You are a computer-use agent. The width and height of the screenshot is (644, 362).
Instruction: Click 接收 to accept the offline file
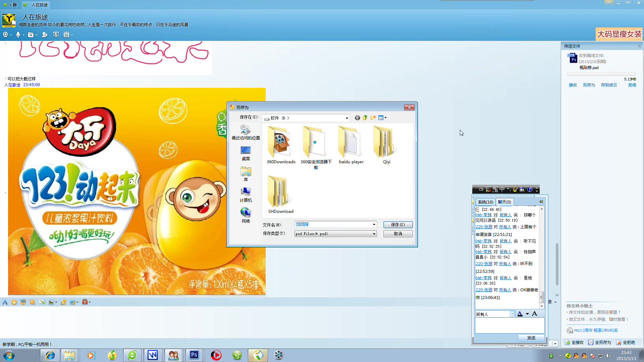point(573,85)
